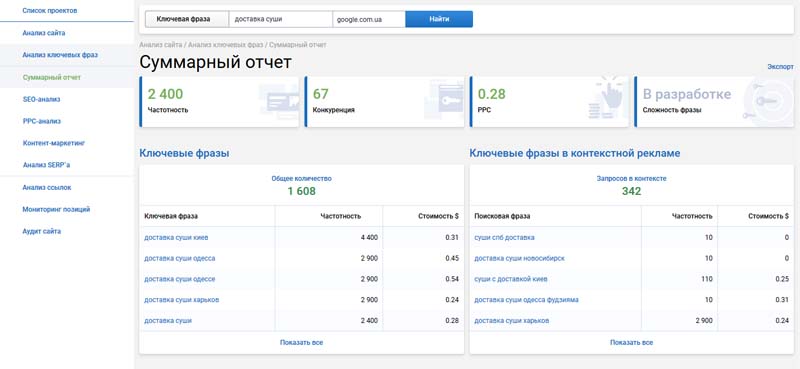Open Список проектов in sidebar

coord(50,11)
